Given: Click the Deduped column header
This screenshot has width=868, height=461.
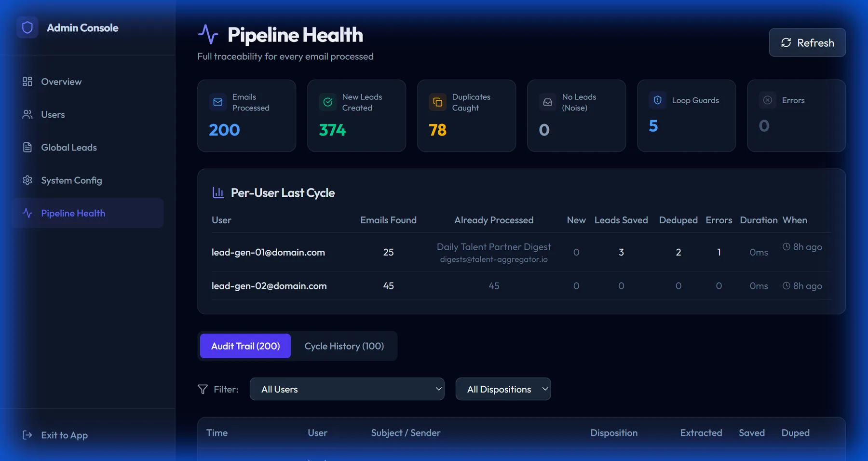Looking at the screenshot, I should click(x=678, y=220).
